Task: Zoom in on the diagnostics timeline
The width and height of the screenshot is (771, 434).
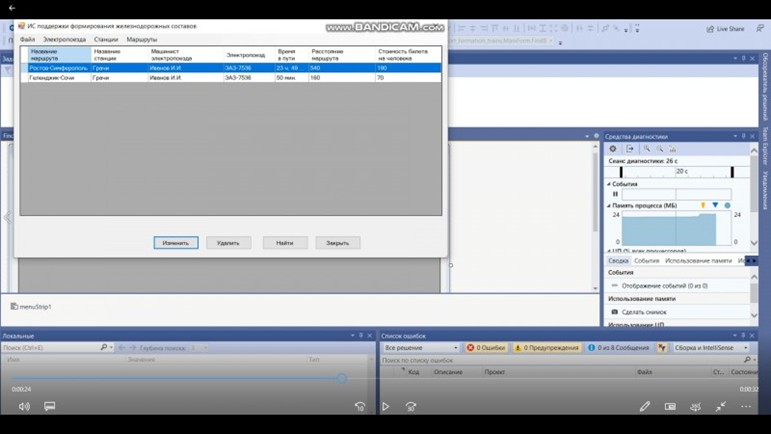Action: click(647, 149)
